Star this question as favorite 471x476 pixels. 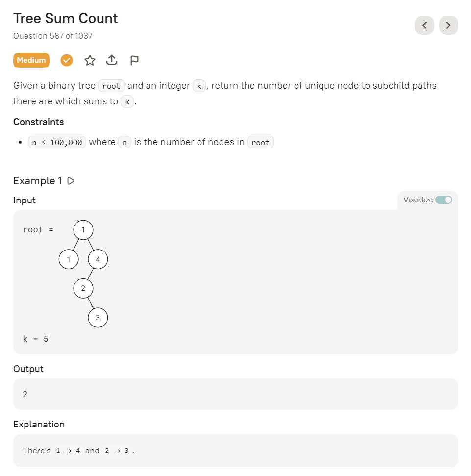click(90, 60)
